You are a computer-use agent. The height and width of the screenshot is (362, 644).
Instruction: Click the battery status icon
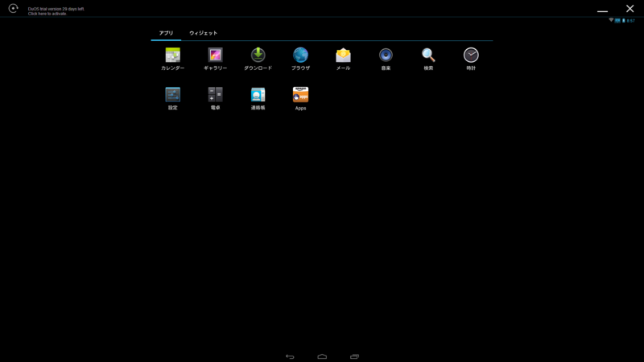623,21
